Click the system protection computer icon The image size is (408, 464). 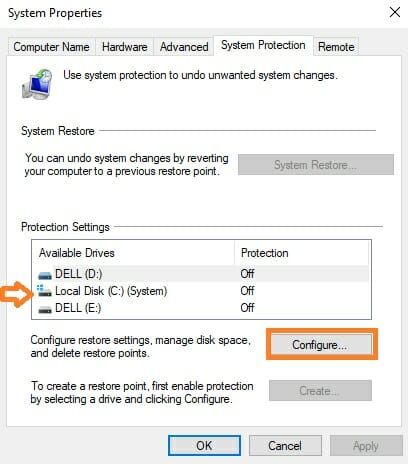[37, 85]
